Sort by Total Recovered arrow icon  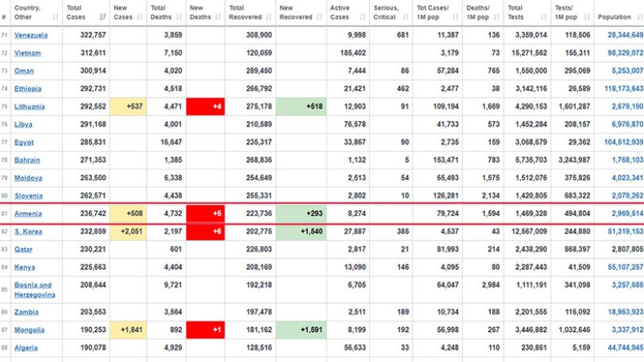269,17
